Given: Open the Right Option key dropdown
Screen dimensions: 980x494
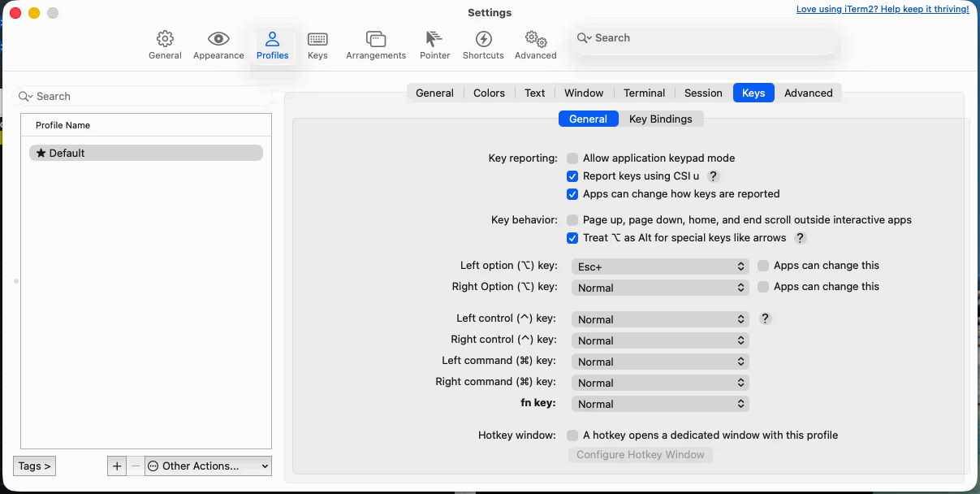Looking at the screenshot, I should click(659, 287).
